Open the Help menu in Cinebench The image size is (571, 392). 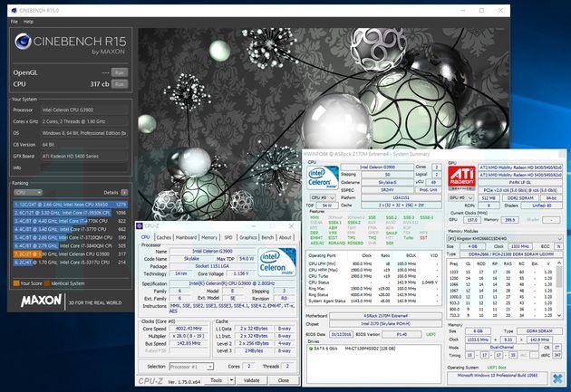pos(28,22)
